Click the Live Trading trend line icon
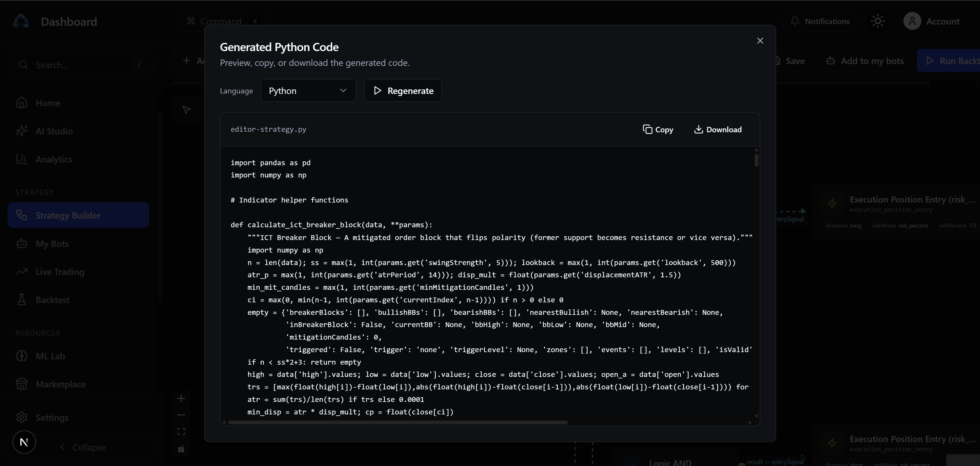980x466 pixels. click(x=22, y=271)
